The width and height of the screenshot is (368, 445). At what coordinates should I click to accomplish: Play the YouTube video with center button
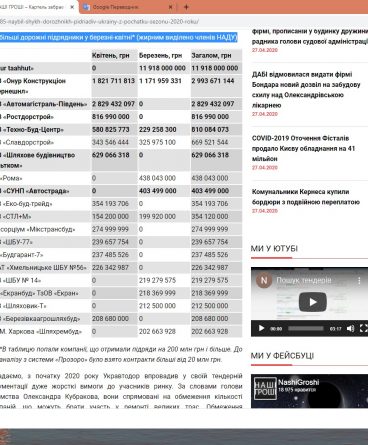click(x=312, y=302)
